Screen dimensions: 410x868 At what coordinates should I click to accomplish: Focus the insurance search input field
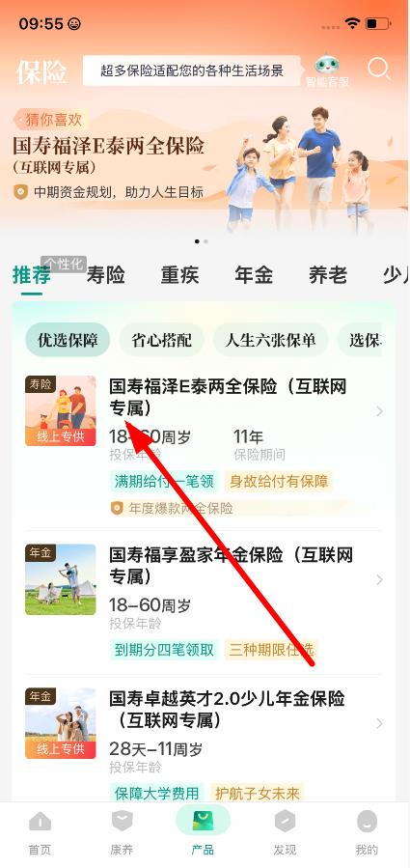[x=192, y=70]
